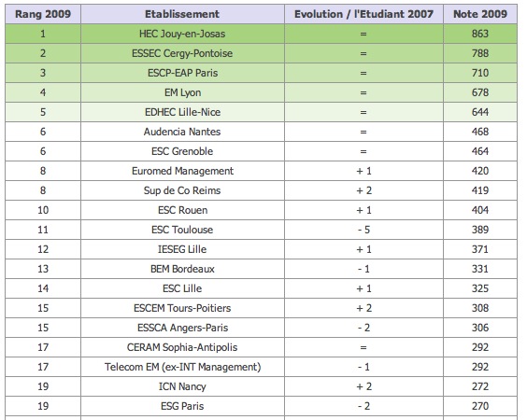Viewport: 527px width, 420px height.
Task: Click Telecom EM (ex-INT Management) cell
Action: (182, 367)
